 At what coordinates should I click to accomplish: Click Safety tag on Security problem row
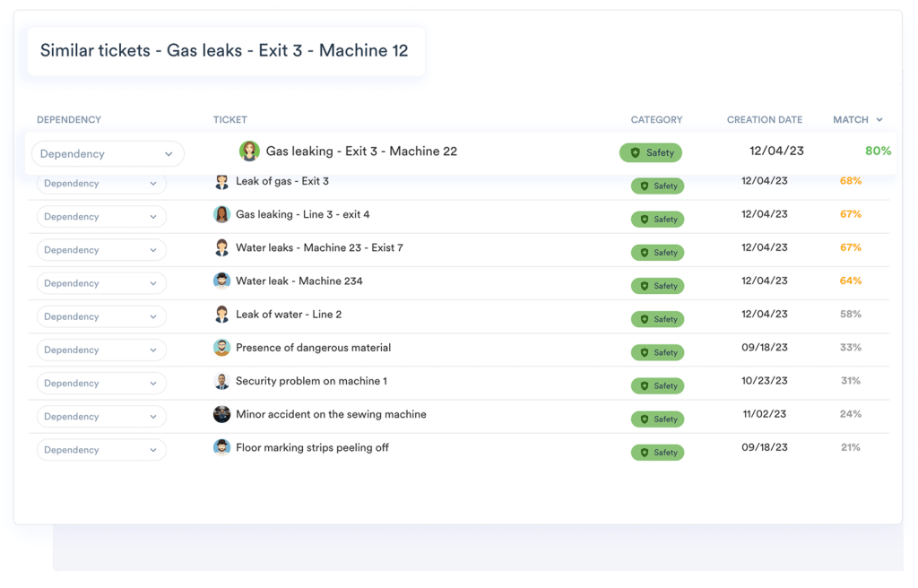coord(657,386)
